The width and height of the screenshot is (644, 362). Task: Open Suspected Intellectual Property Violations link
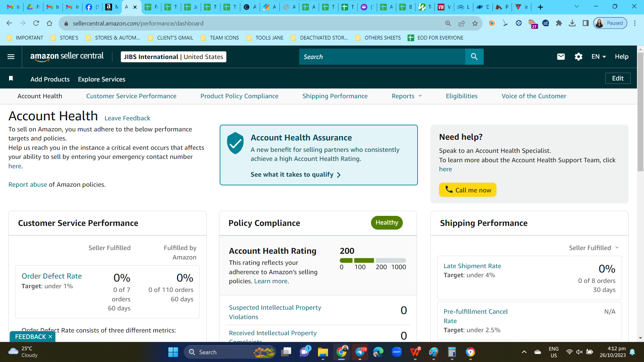[x=275, y=312]
